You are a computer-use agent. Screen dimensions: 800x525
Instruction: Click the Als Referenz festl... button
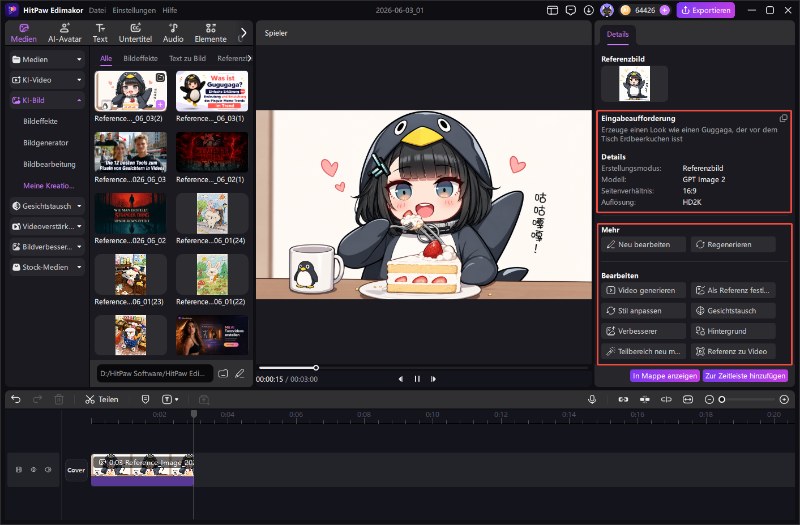pyautogui.click(x=733, y=290)
